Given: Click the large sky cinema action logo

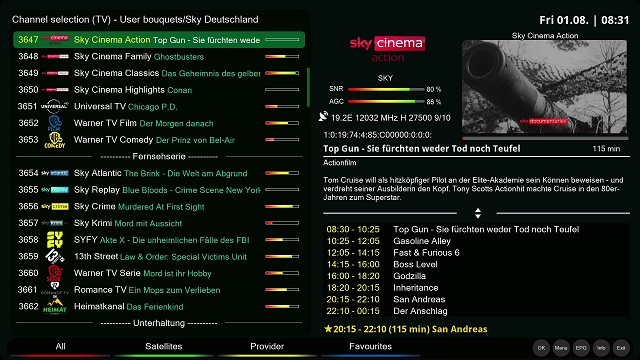Looking at the screenshot, I should 387,49.
